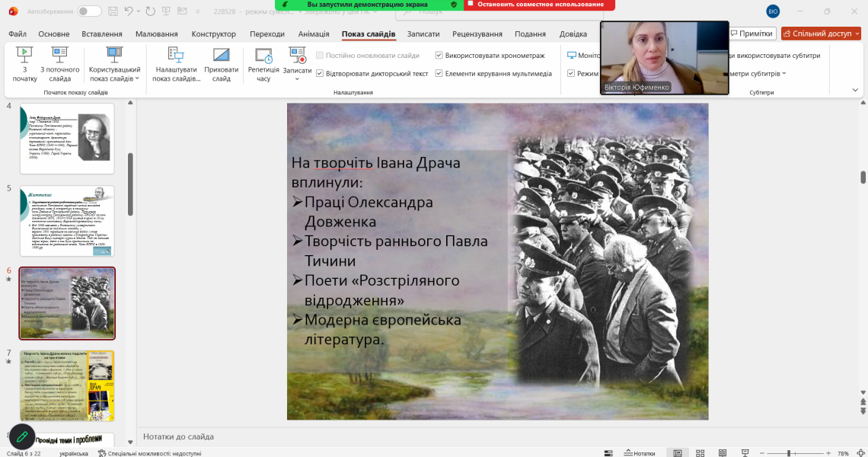Image resolution: width=868 pixels, height=457 pixels.
Task: Click the Примітки comments button
Action: pos(752,34)
